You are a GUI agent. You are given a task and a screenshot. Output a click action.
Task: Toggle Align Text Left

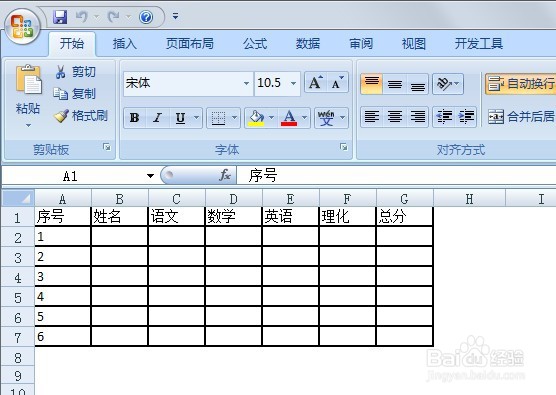(x=372, y=116)
